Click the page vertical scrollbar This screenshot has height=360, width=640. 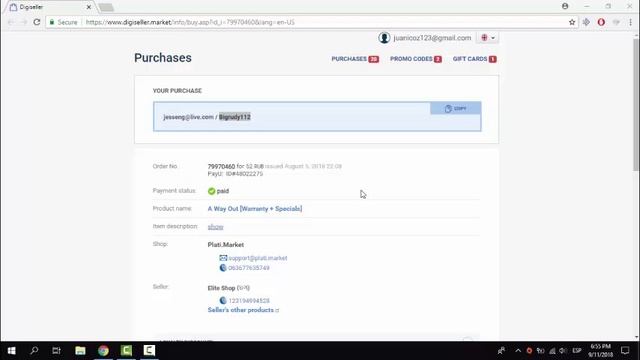[x=636, y=104]
